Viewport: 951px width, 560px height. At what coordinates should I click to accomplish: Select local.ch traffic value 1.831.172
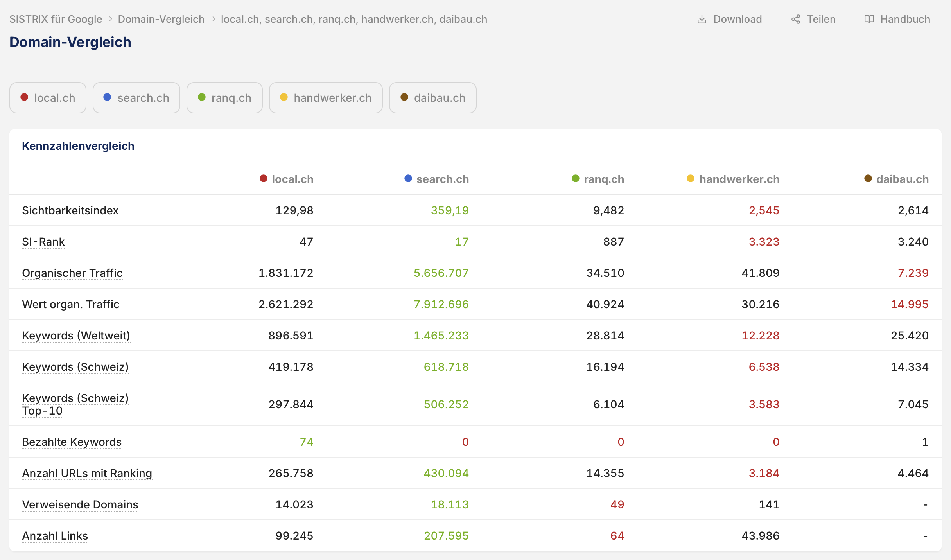pyautogui.click(x=286, y=273)
